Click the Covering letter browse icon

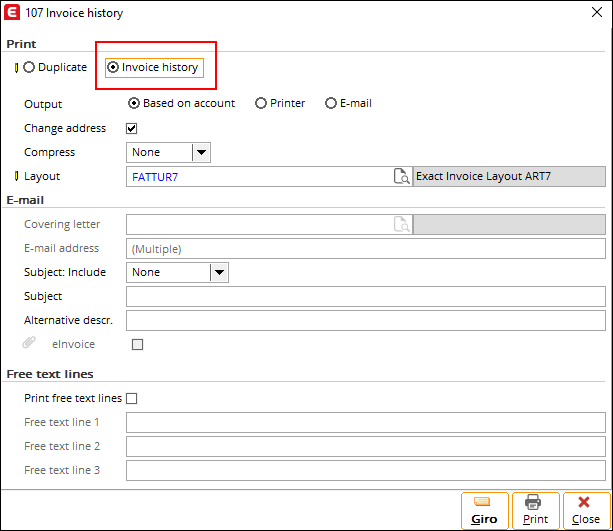pos(401,224)
